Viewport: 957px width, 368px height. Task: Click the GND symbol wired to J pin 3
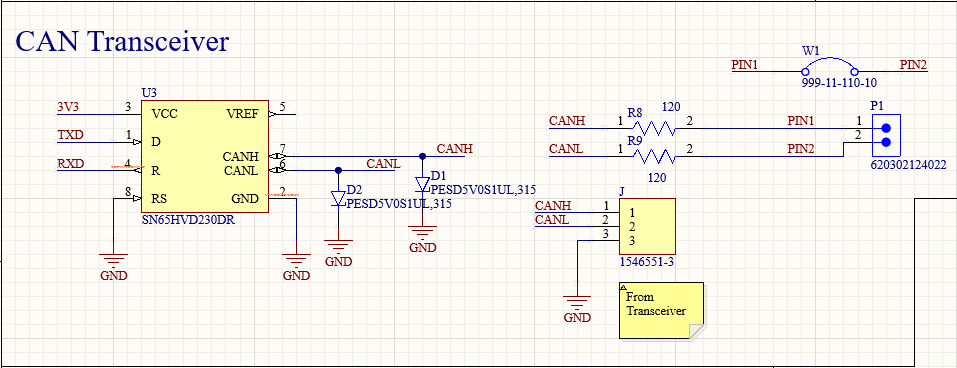tap(577, 303)
